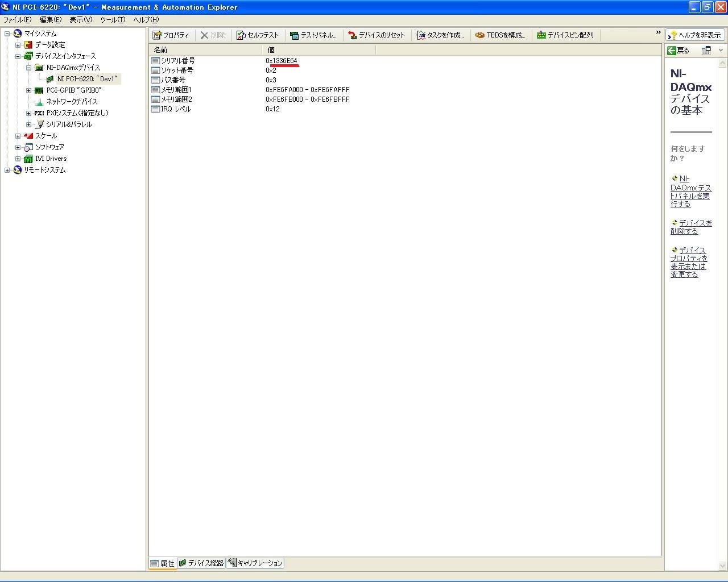Click the value 0xFE6FA000 - 0xFE6FAFFF
Screen dimensions: 728x582
coord(307,90)
